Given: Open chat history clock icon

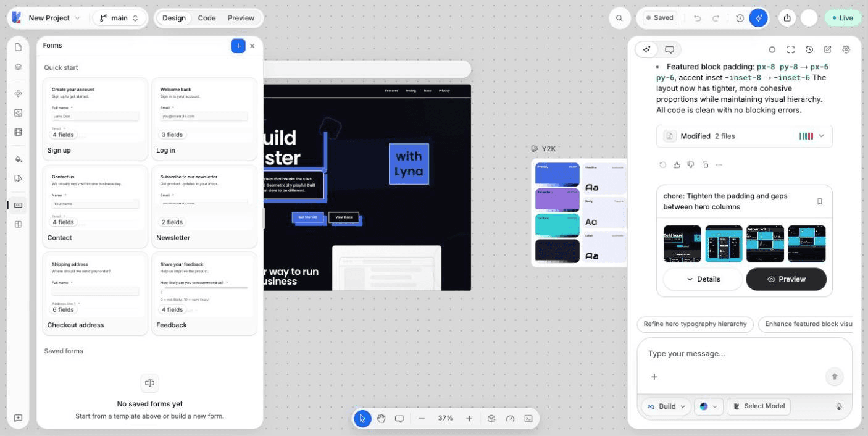Looking at the screenshot, I should point(809,49).
